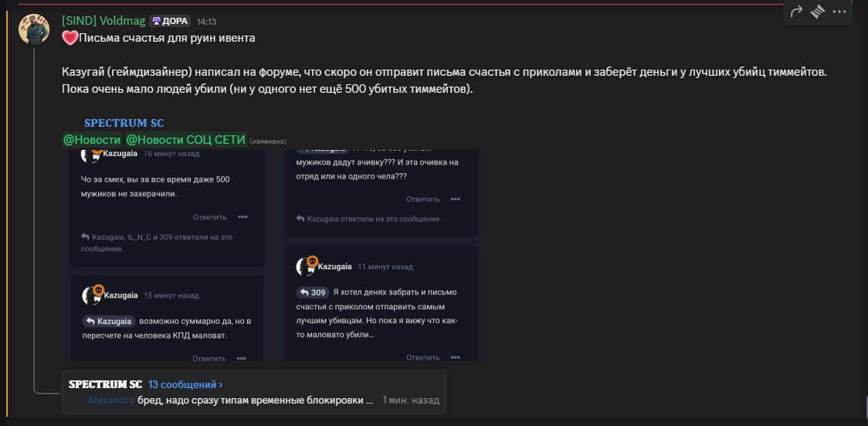Click the ДОРА role tag badge
The width and height of the screenshot is (868, 426).
[169, 21]
